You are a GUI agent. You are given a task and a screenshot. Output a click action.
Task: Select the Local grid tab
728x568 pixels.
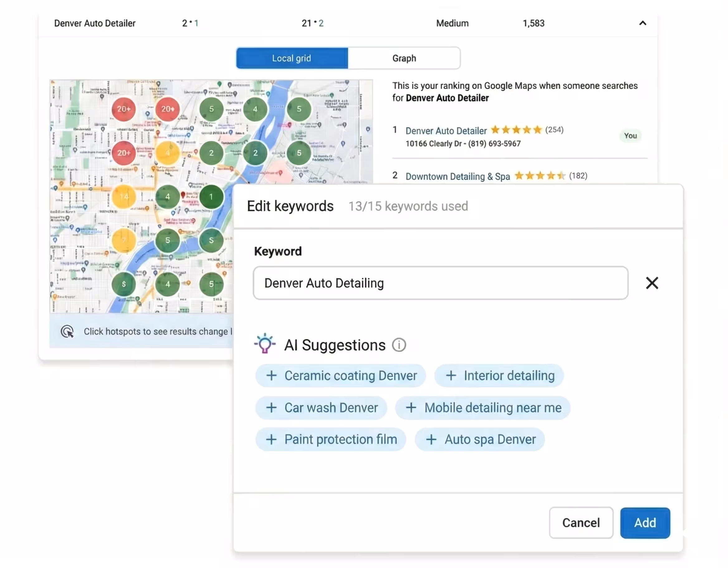(292, 58)
